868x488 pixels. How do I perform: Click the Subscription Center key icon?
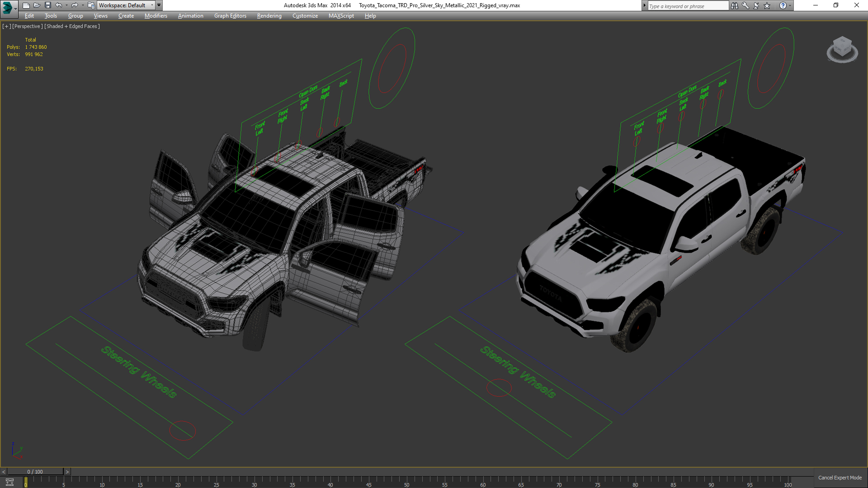745,5
